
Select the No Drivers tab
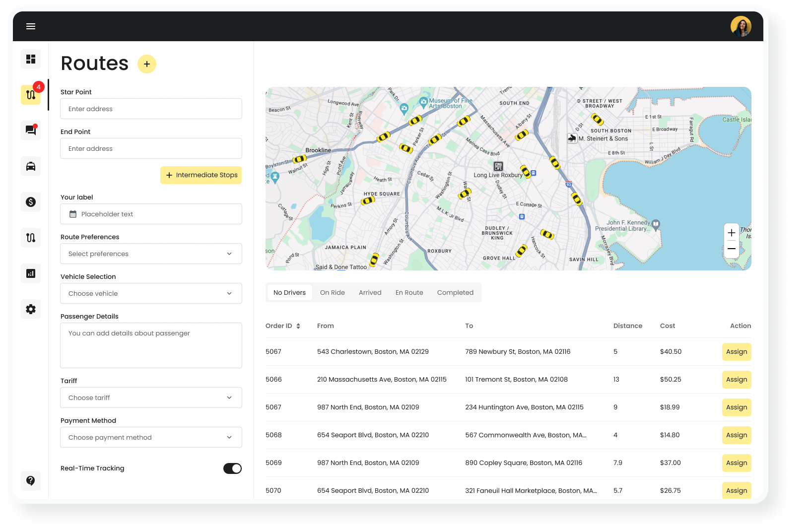pyautogui.click(x=290, y=292)
